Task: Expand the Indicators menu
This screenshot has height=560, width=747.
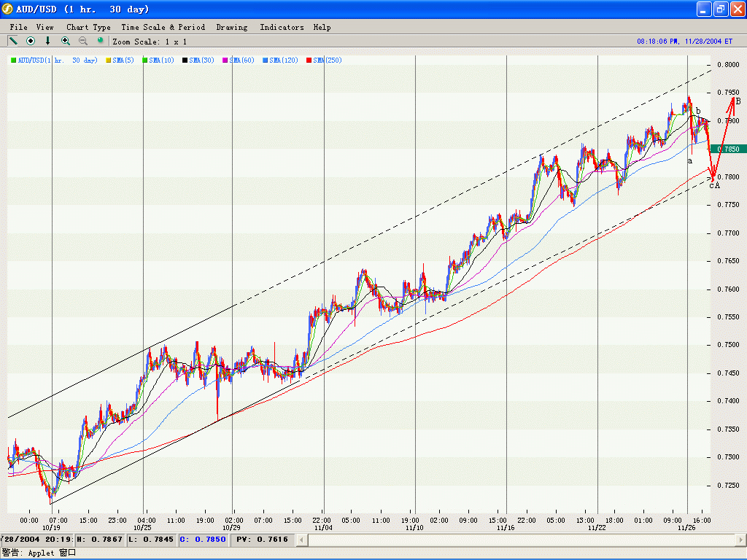Action: [282, 27]
